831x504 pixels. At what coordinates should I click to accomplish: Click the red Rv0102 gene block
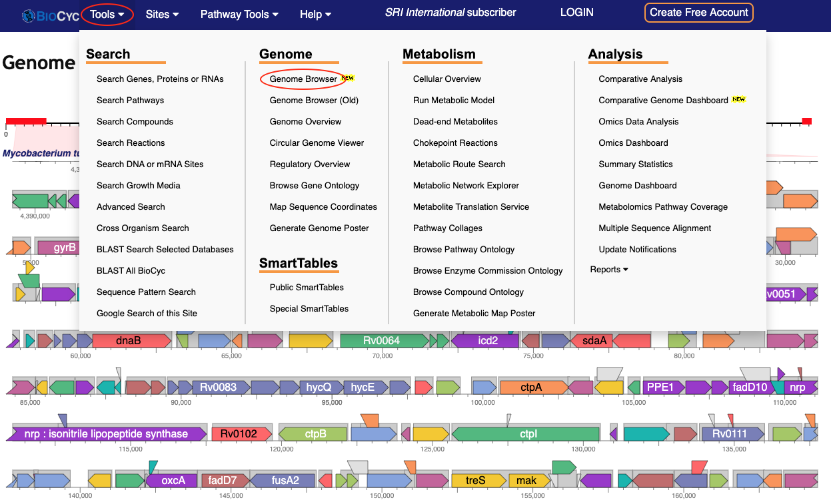240,434
